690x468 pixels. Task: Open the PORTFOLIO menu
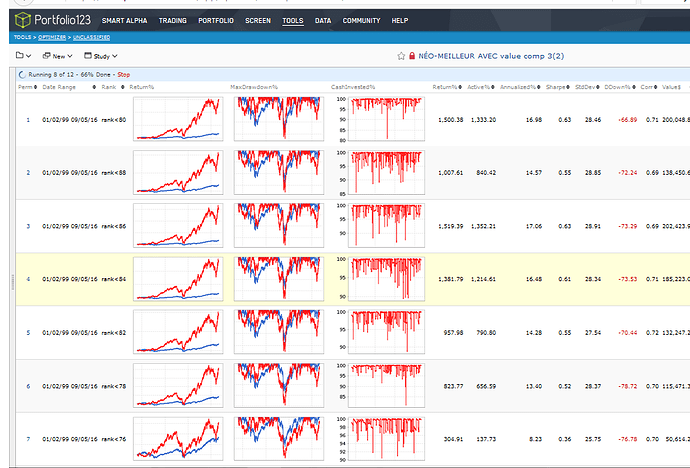pos(216,21)
